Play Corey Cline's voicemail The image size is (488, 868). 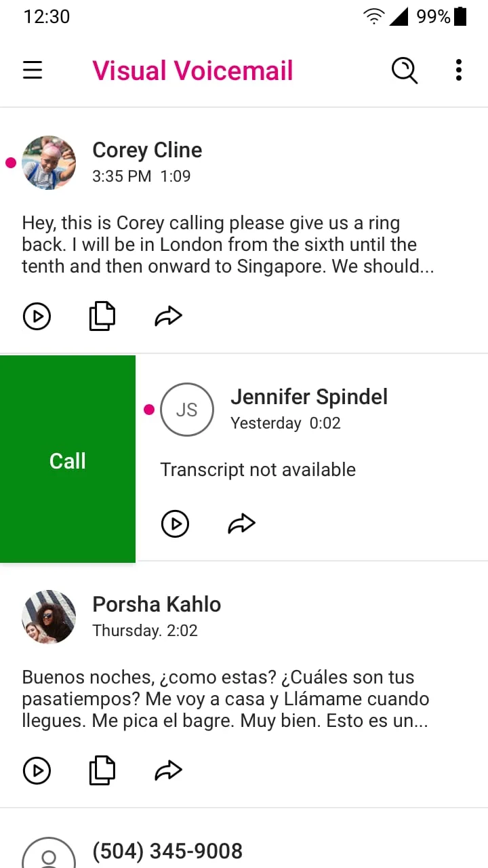tap(37, 316)
